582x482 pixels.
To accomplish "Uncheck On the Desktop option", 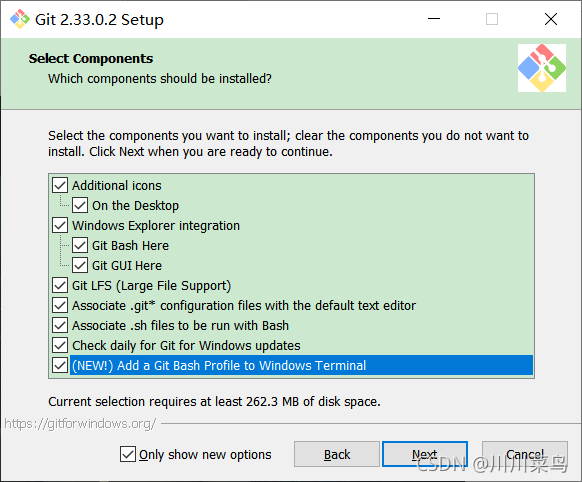I will click(80, 205).
